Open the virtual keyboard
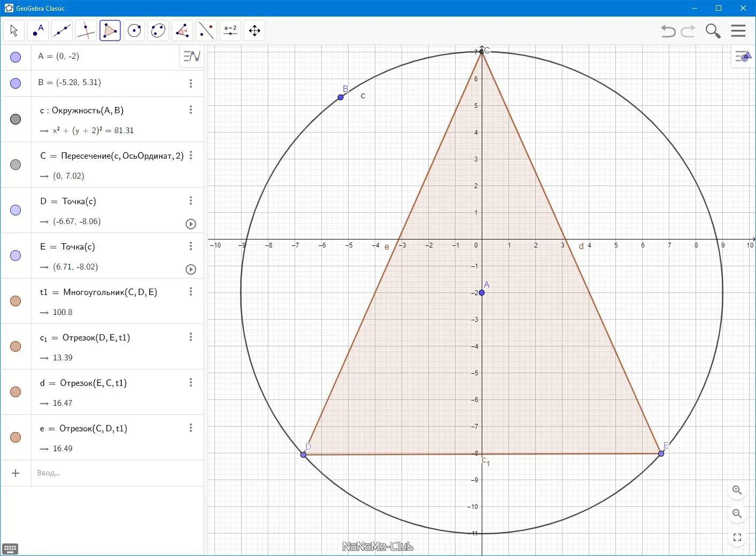Viewport: 756px width, 556px height. [10, 549]
